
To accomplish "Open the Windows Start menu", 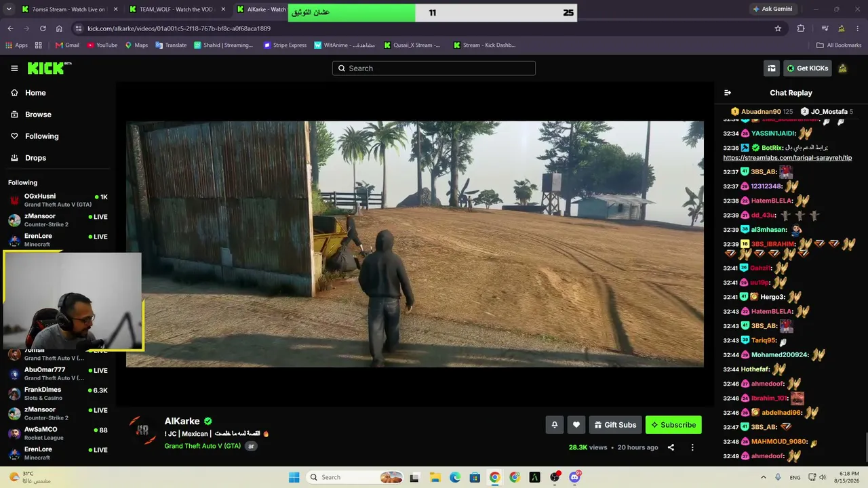I will 294,477.
